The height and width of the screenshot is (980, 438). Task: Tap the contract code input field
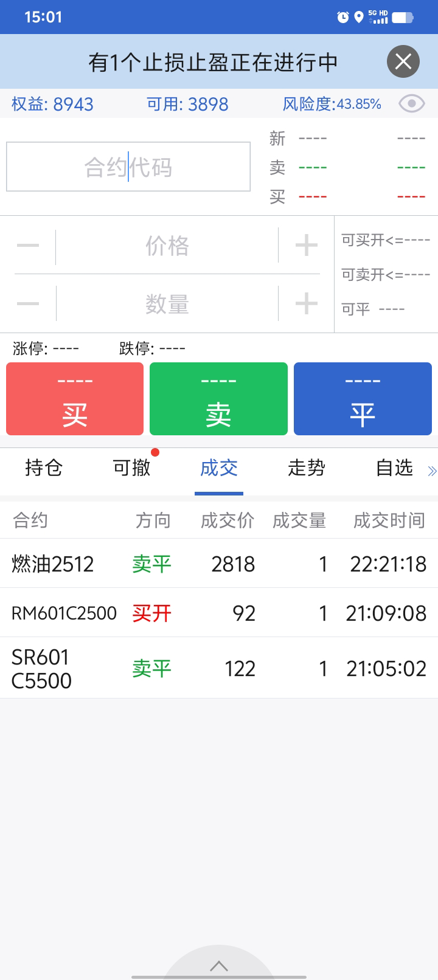coord(128,167)
